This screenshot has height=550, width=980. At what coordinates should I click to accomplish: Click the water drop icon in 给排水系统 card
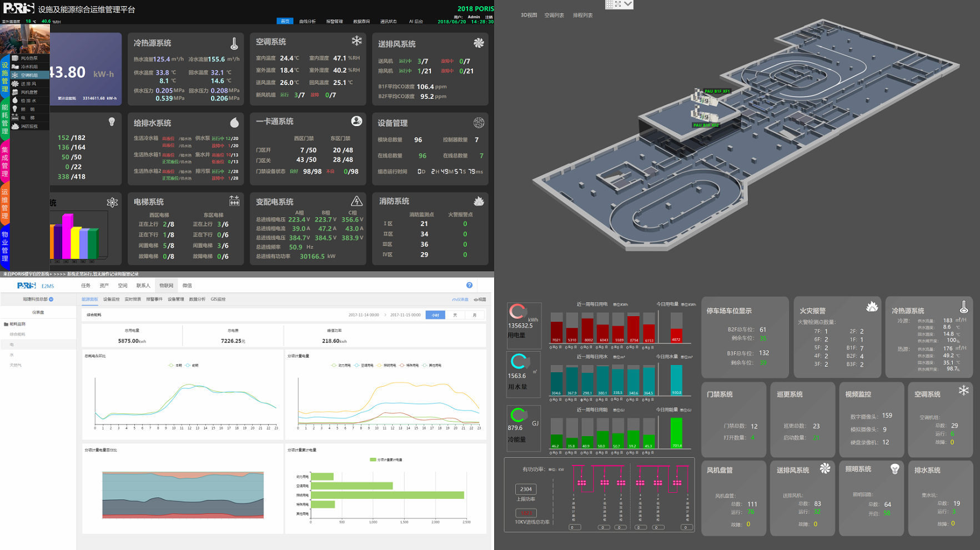[234, 122]
